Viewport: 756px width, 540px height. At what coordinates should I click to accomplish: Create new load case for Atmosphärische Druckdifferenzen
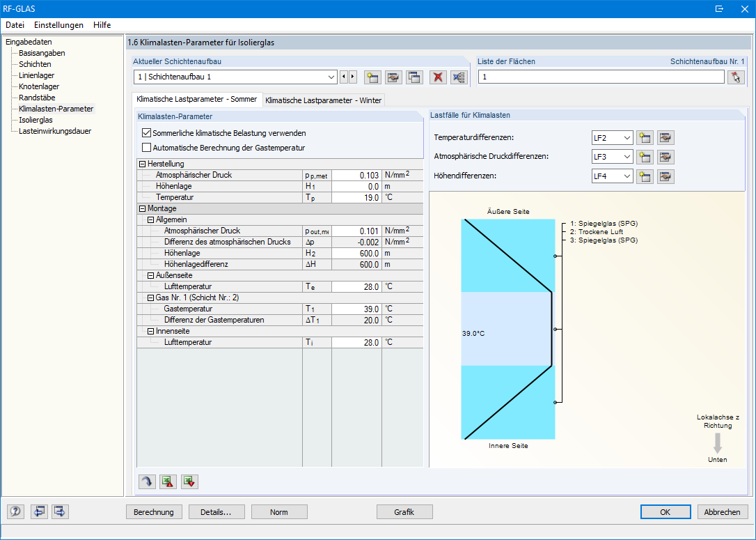[645, 157]
